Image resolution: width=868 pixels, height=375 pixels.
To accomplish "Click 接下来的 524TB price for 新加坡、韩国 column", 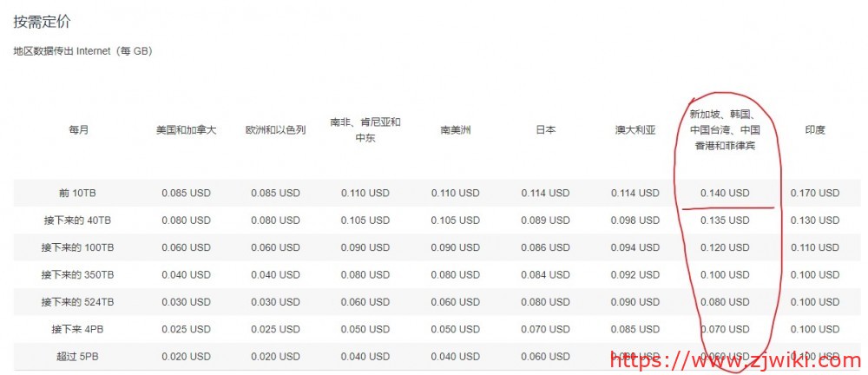I will [725, 302].
